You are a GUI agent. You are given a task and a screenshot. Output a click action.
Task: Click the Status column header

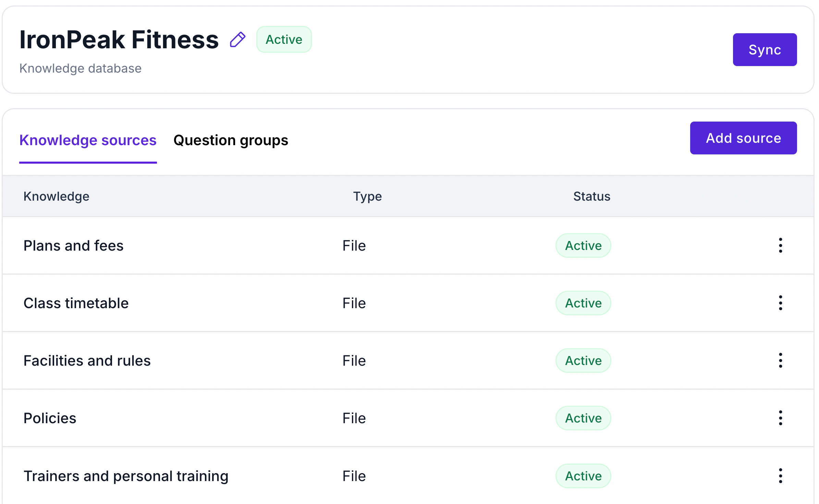coord(592,197)
